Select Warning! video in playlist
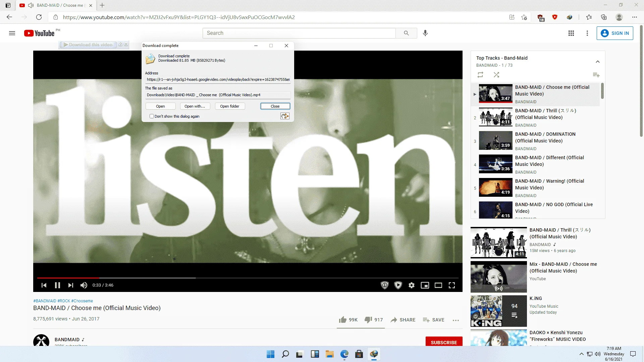Screen dimensions: 644x362 click(535, 188)
